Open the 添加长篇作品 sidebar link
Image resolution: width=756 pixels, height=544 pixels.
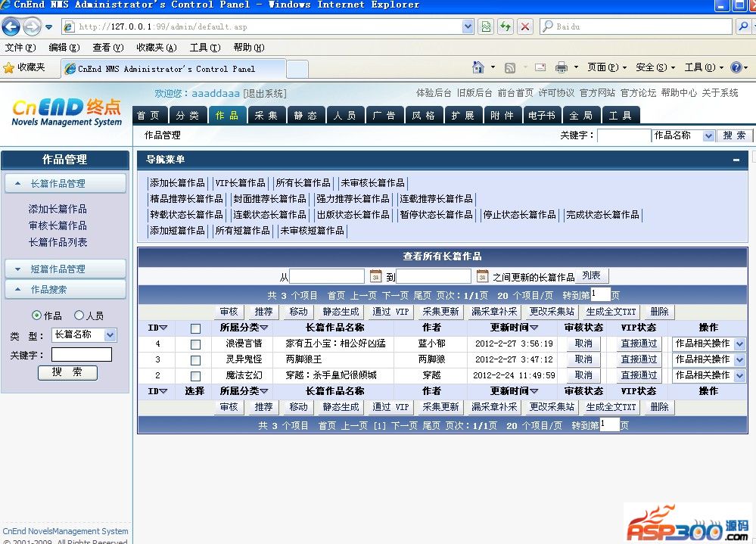click(58, 209)
